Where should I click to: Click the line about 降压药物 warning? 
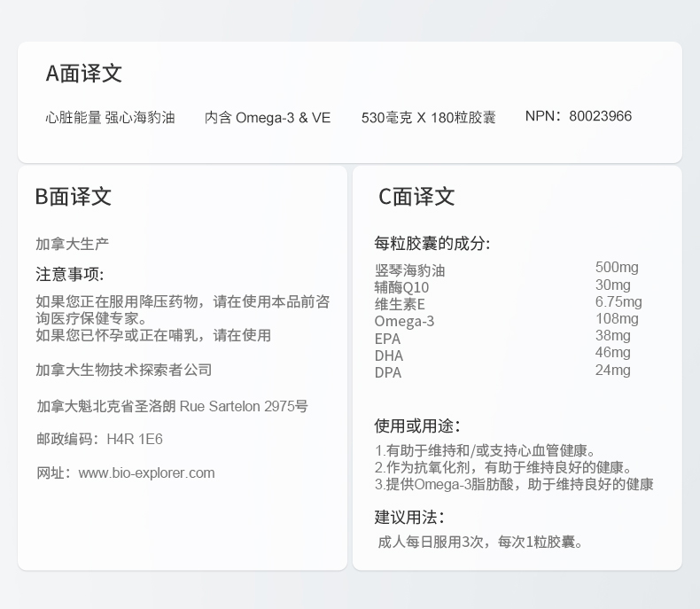coord(183,301)
